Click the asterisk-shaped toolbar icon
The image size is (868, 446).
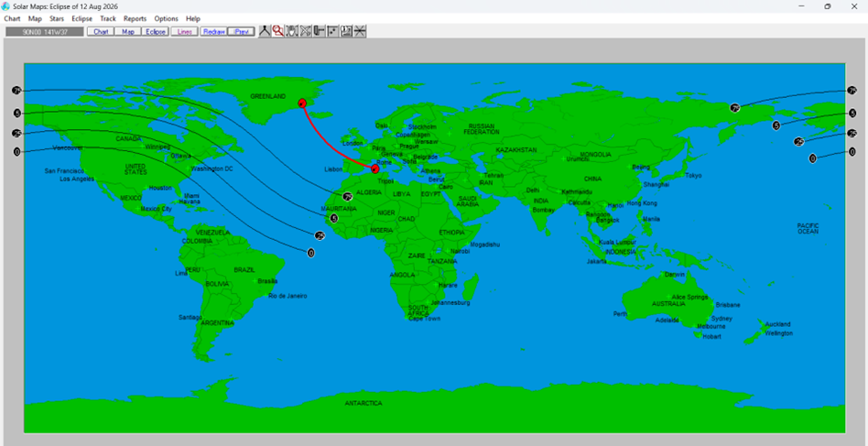point(360,31)
